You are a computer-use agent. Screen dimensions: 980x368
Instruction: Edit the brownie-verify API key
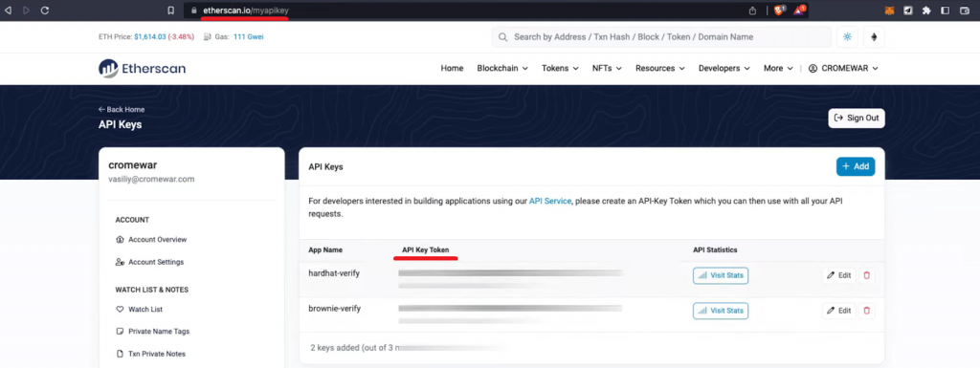(838, 310)
